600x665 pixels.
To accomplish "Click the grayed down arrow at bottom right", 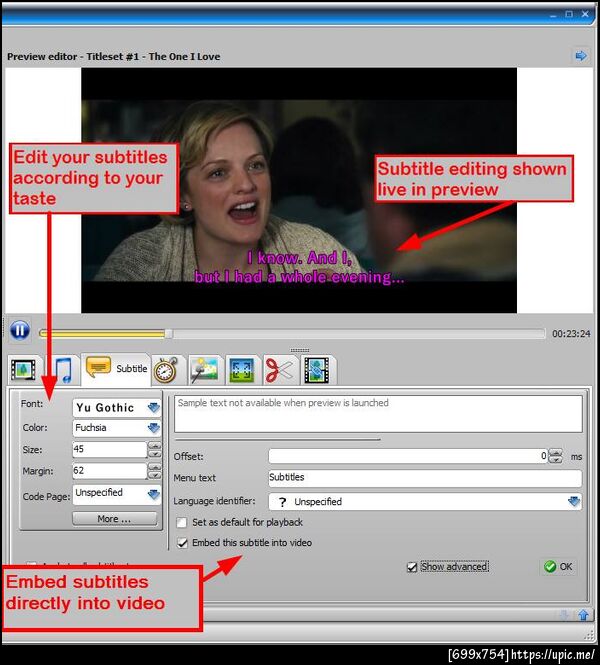I will (x=564, y=615).
